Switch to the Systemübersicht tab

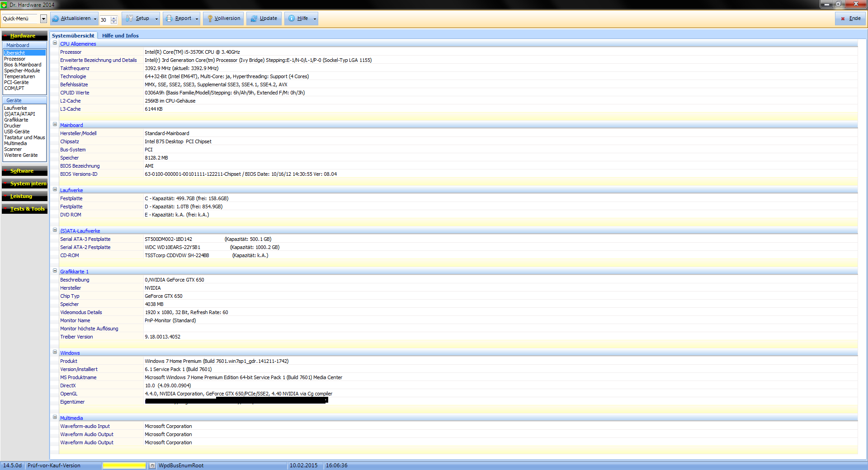click(73, 36)
